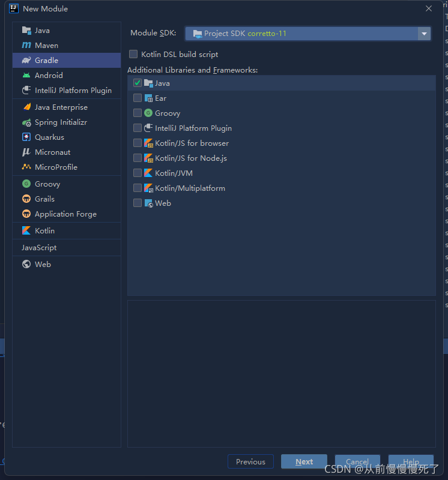Click the IntelliJ logo in title bar
448x480 pixels.
[14, 8]
